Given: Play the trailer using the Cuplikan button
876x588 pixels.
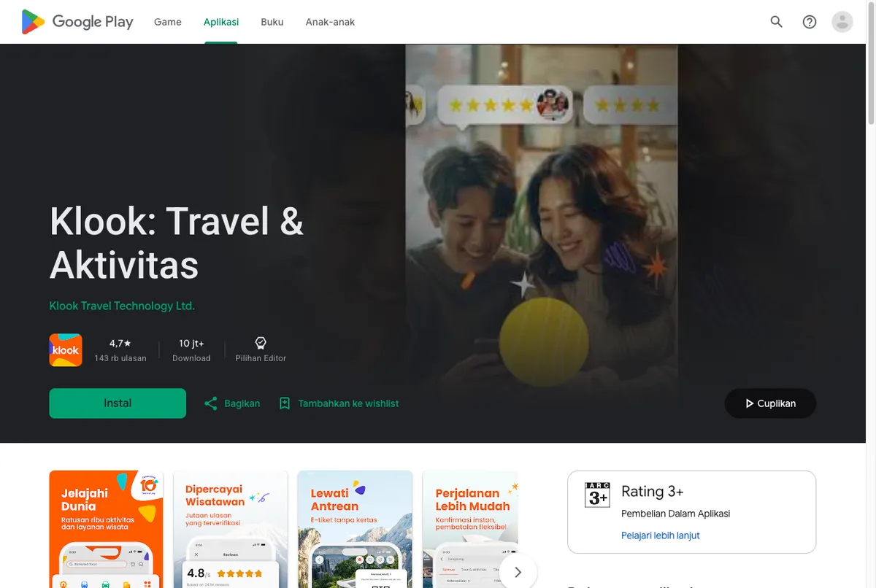Looking at the screenshot, I should (x=770, y=403).
